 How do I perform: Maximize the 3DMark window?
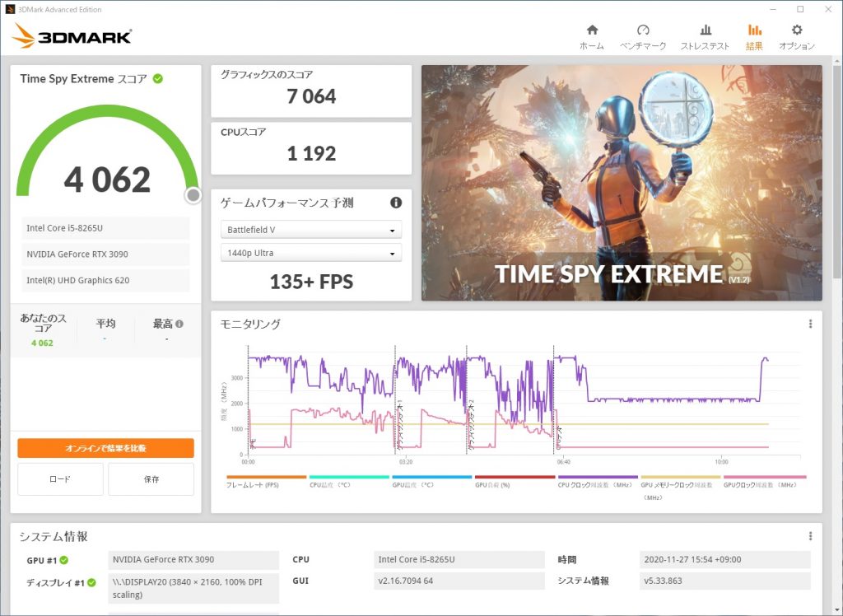(x=800, y=9)
